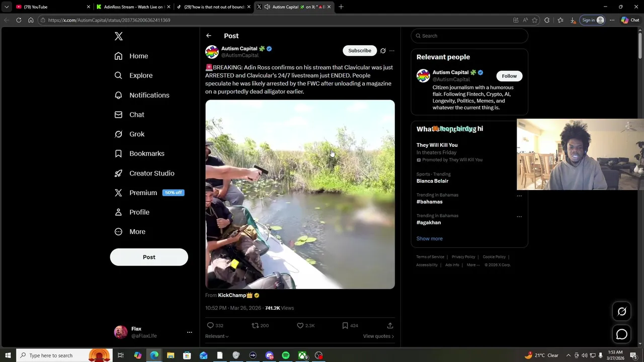Share the post via share icon
This screenshot has width=644, height=362.
coord(390,325)
